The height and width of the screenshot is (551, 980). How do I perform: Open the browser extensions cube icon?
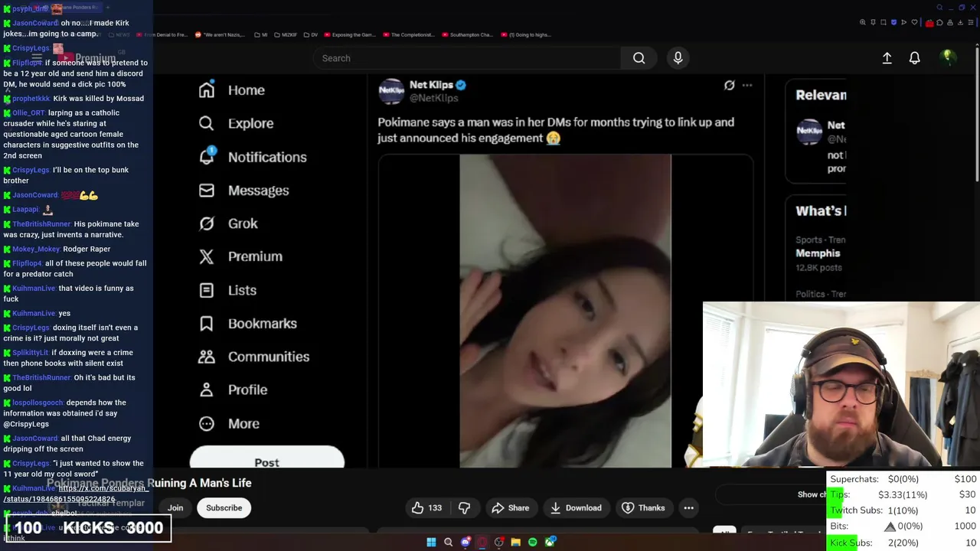939,22
